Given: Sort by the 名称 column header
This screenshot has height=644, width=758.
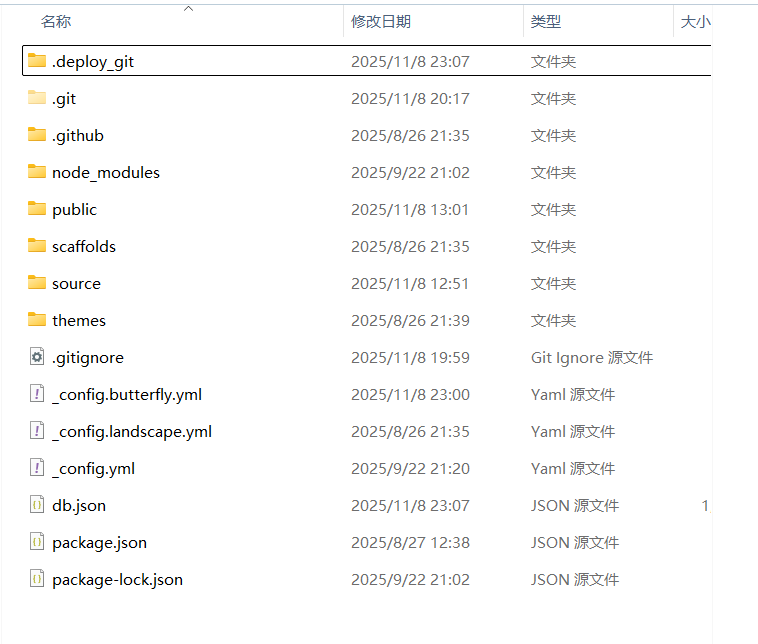Looking at the screenshot, I should click(56, 21).
